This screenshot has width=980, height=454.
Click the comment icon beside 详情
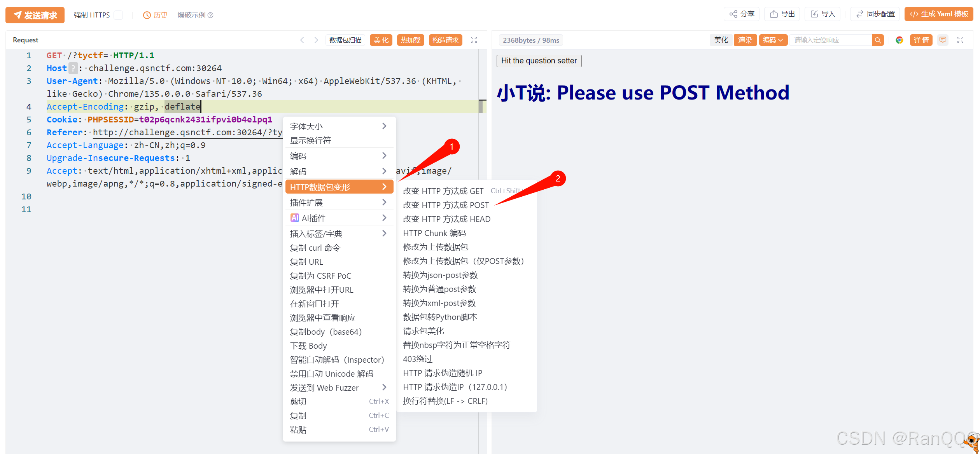[x=943, y=40]
